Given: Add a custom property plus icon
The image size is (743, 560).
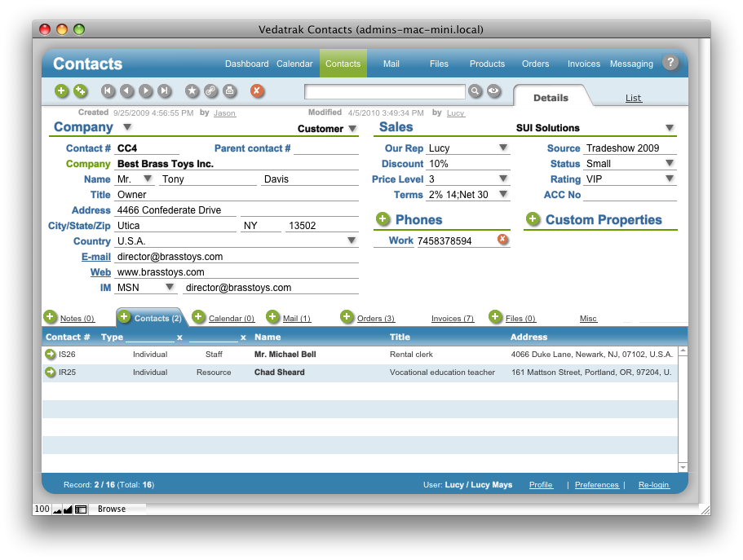Looking at the screenshot, I should click(x=533, y=219).
